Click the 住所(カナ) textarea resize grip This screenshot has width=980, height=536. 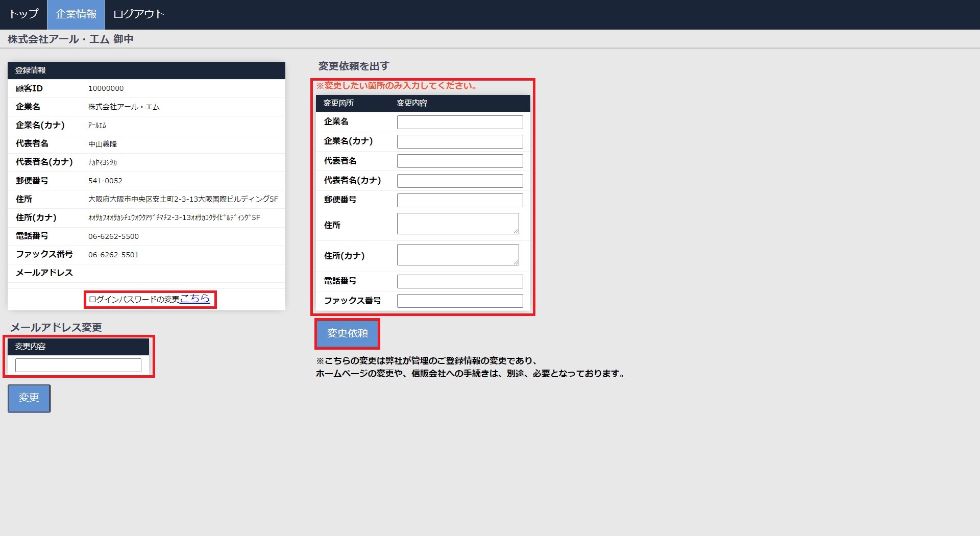pyautogui.click(x=516, y=262)
